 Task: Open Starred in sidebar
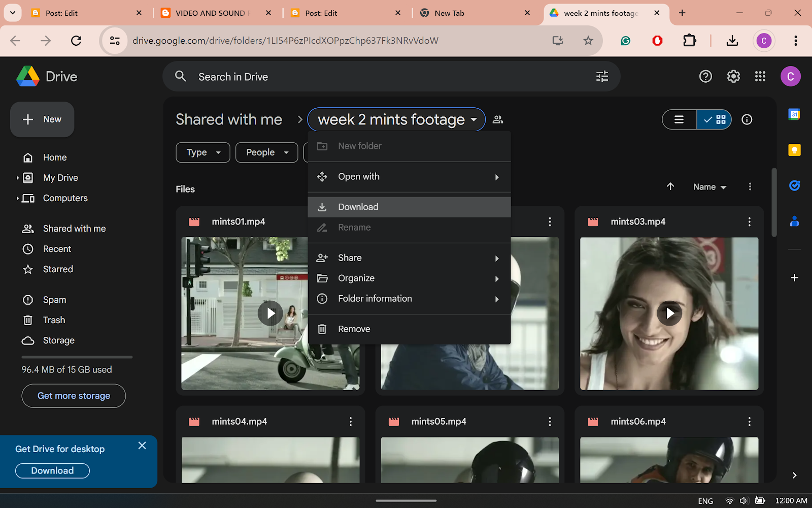coord(58,269)
